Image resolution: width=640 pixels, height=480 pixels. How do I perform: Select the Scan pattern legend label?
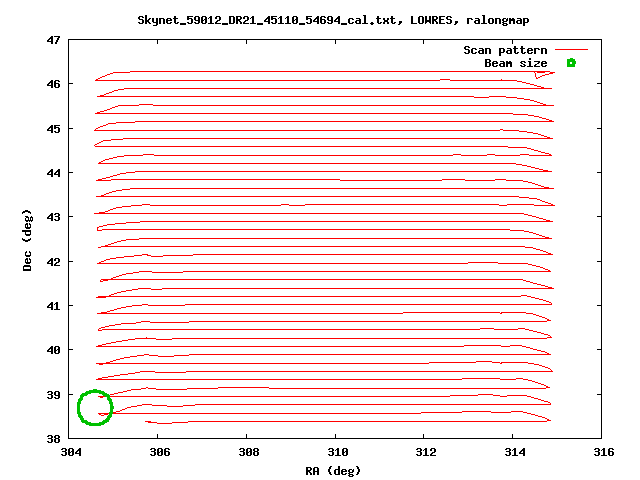pyautogui.click(x=505, y=50)
